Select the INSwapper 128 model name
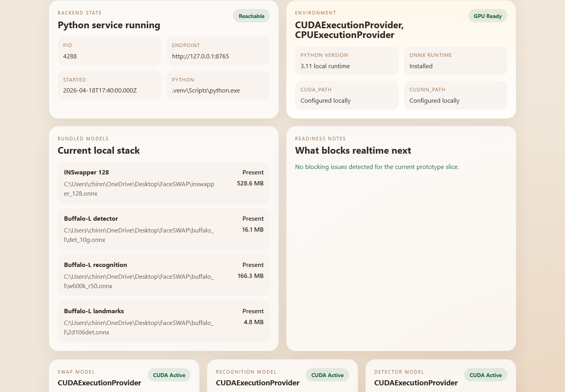The width and height of the screenshot is (565, 392). click(x=86, y=172)
